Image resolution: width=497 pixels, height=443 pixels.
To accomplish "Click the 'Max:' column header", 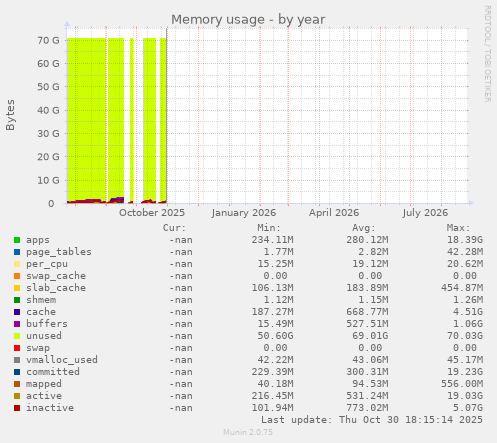I will click(x=459, y=228).
